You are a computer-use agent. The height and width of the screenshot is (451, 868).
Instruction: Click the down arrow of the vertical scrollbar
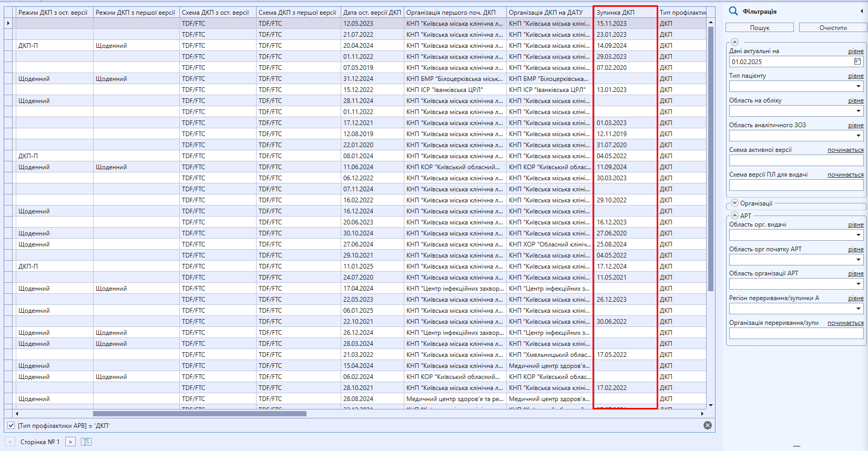tap(711, 405)
